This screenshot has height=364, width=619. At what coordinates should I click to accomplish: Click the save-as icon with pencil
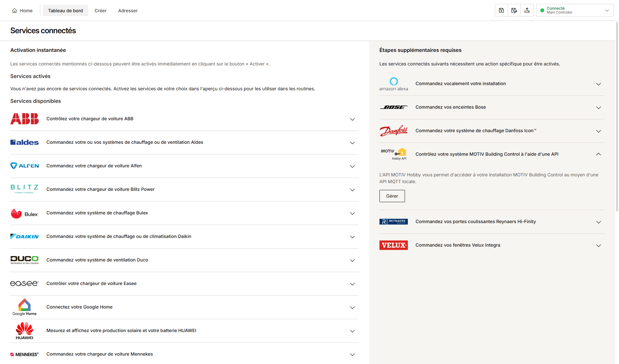514,10
